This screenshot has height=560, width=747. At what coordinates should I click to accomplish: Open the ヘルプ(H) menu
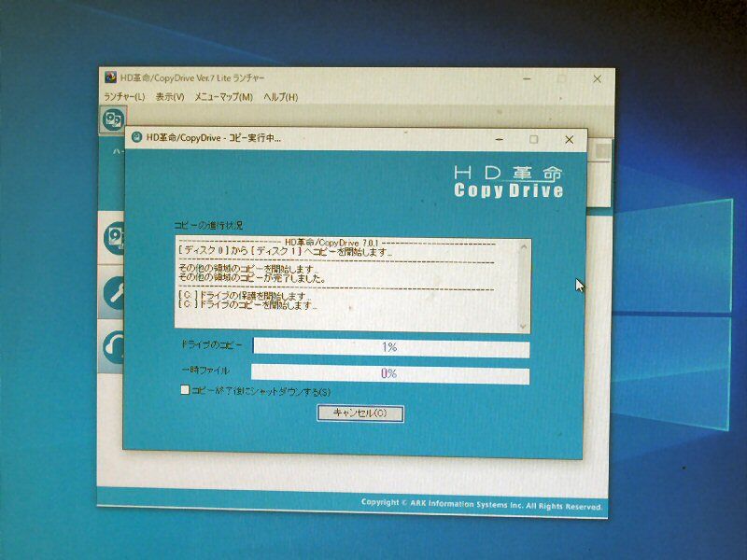(281, 97)
